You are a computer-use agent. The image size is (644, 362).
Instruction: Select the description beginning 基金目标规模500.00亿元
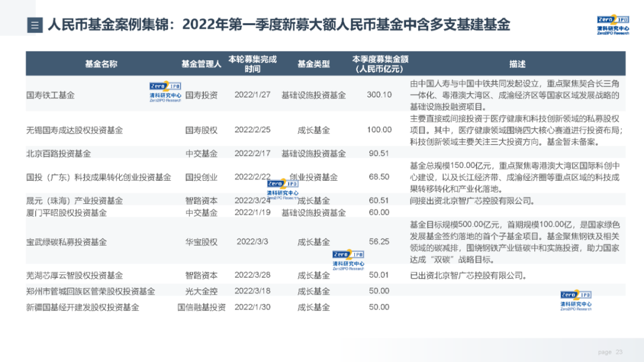515,242
